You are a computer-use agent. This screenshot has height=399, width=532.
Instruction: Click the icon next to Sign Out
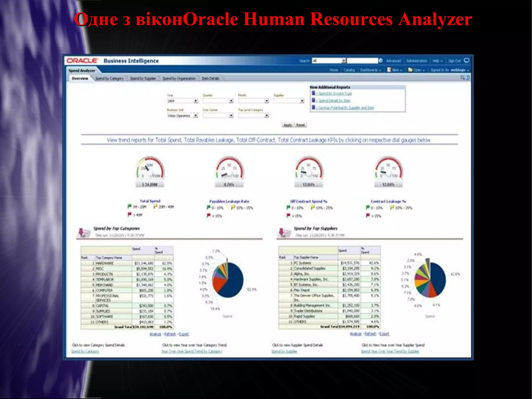click(x=467, y=60)
